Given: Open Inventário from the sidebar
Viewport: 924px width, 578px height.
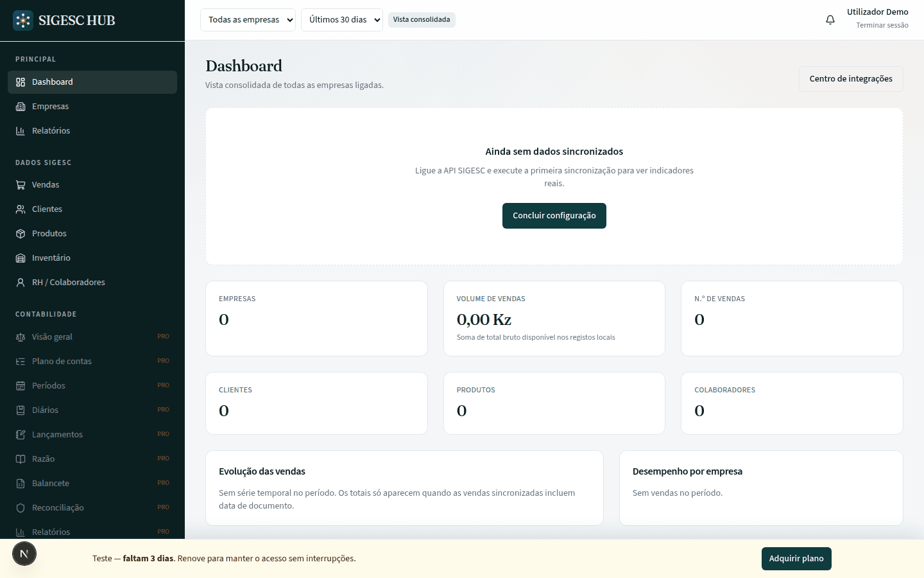Looking at the screenshot, I should [x=92, y=258].
